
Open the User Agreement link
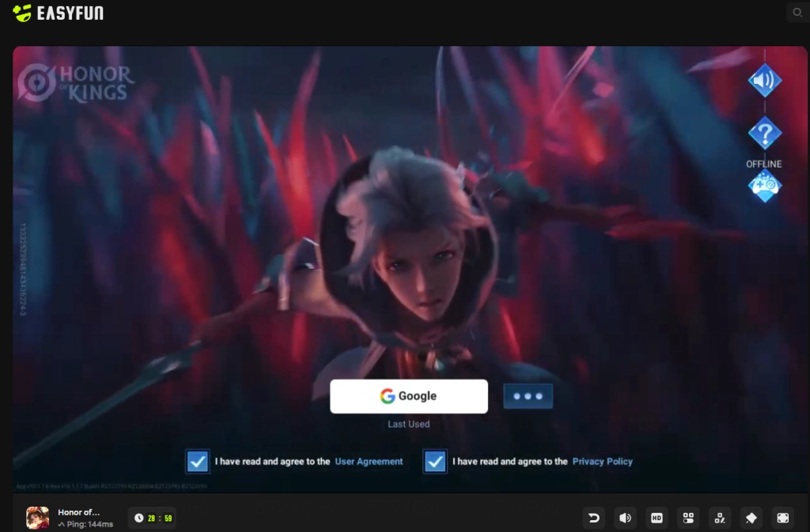(369, 462)
